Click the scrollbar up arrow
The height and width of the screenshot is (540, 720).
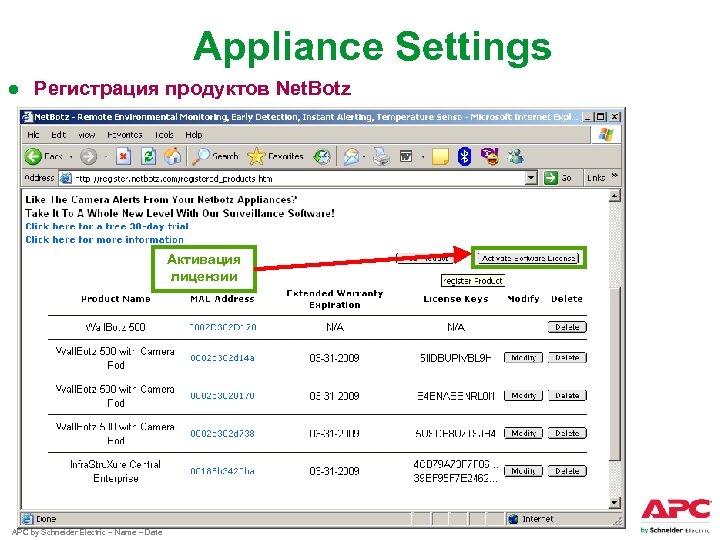pyautogui.click(x=615, y=196)
